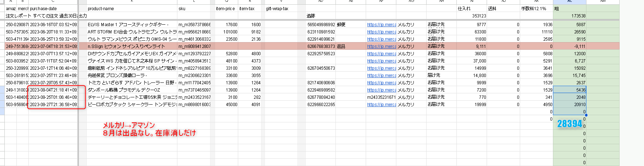Select the sku header cell
Image resolution: width=644 pixels, height=166 pixels.
point(194,8)
